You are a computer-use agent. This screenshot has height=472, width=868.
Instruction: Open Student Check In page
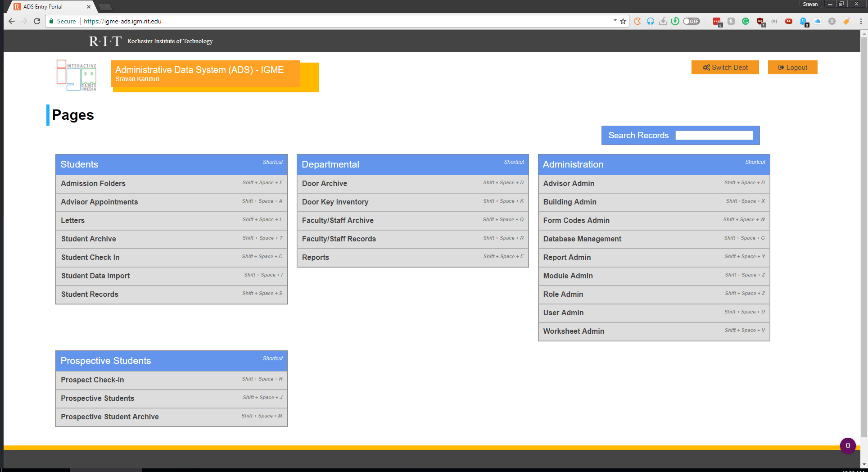(172, 258)
